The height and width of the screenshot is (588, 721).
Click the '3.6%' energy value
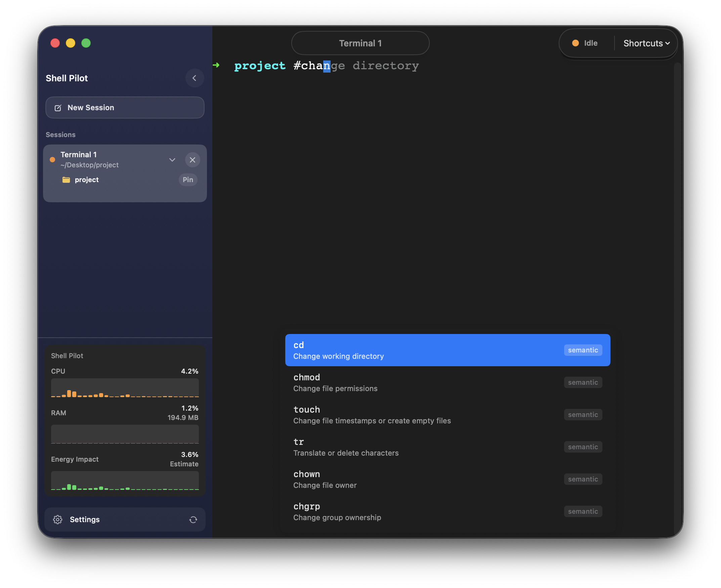189,455
